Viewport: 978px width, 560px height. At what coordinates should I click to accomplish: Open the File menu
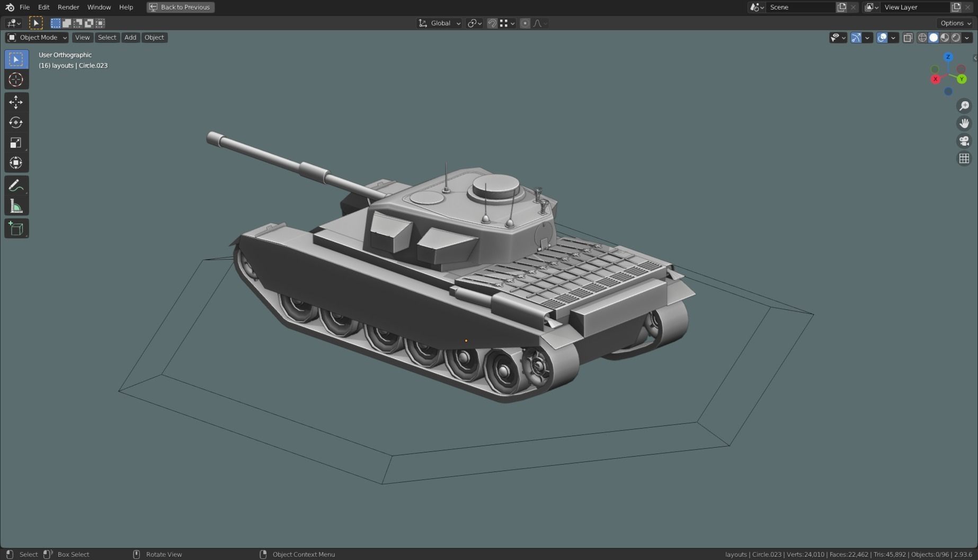click(24, 7)
